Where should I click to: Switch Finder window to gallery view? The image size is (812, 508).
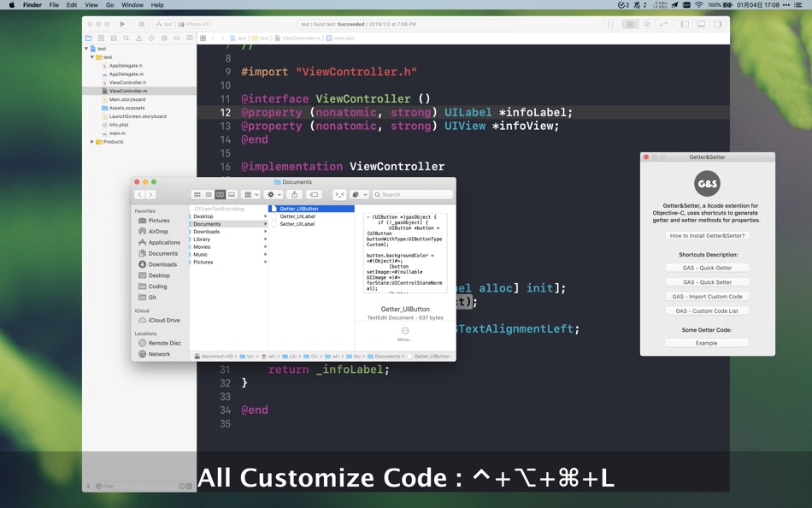232,194
